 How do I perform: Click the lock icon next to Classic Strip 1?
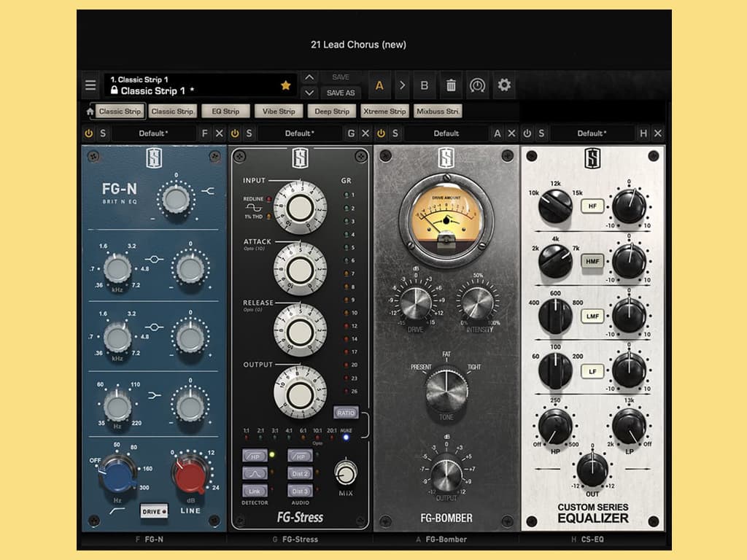pos(115,90)
